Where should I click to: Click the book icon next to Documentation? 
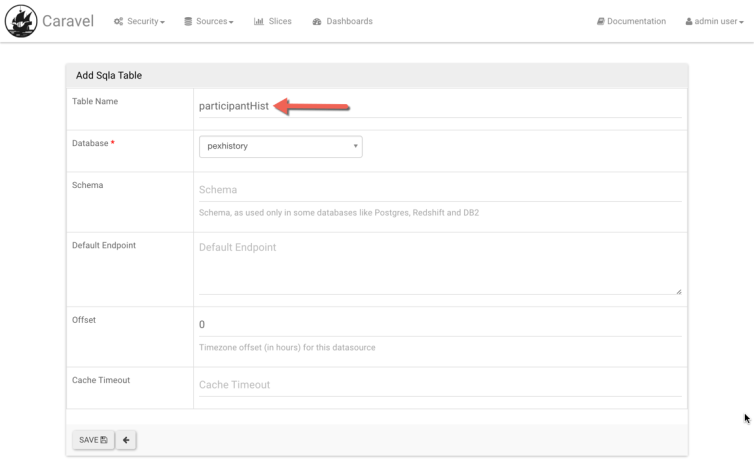tap(600, 22)
